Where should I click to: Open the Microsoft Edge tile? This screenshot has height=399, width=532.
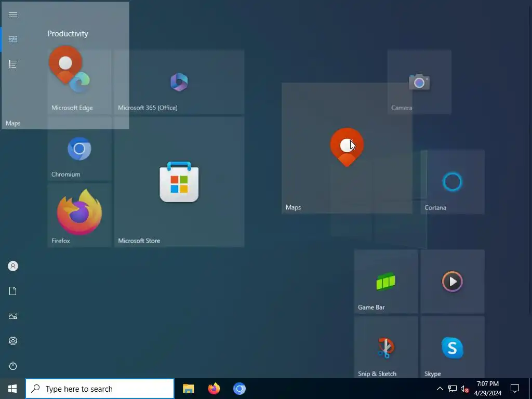[x=79, y=82]
